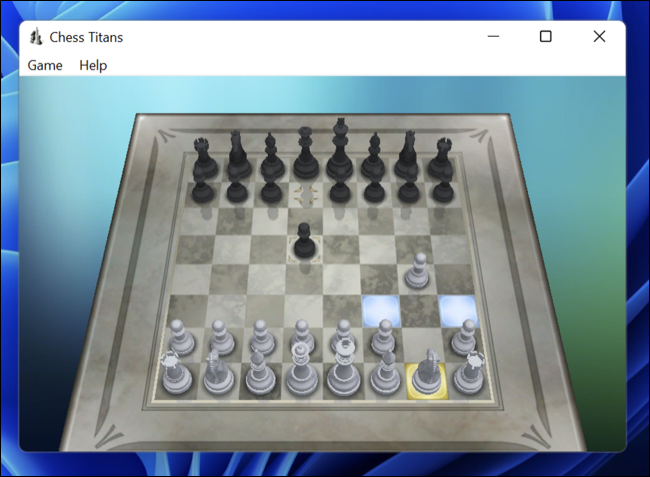Move knight to highlighted f3 square
This screenshot has height=477, width=650.
(x=381, y=310)
